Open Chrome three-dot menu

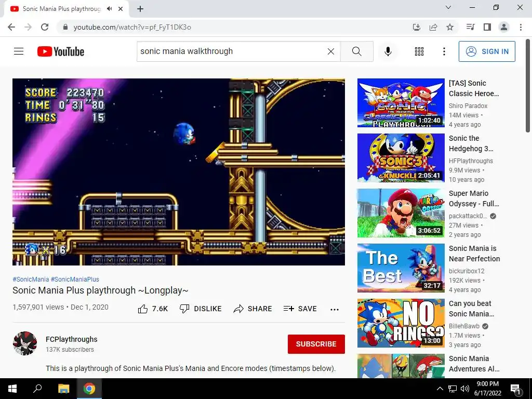pyautogui.click(x=521, y=27)
